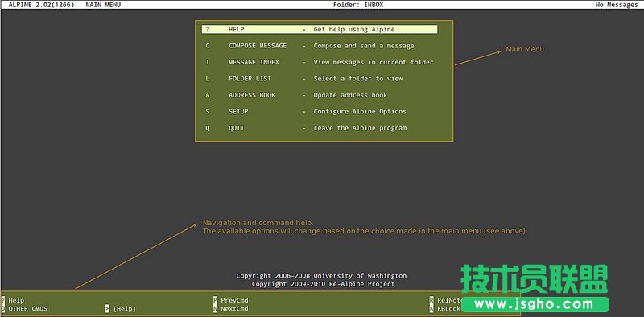644x317 pixels.
Task: Click the 'C' shortcut letter for Compose
Action: [208, 46]
